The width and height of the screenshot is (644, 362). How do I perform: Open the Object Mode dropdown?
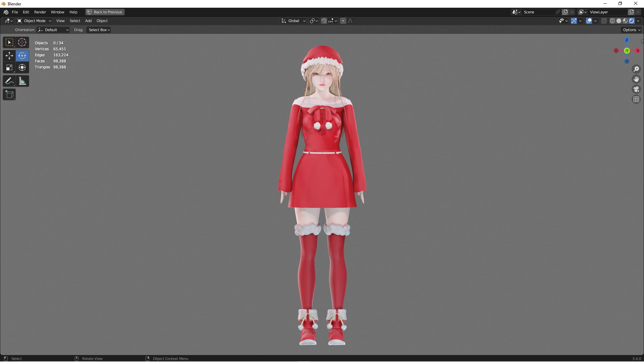[x=34, y=21]
